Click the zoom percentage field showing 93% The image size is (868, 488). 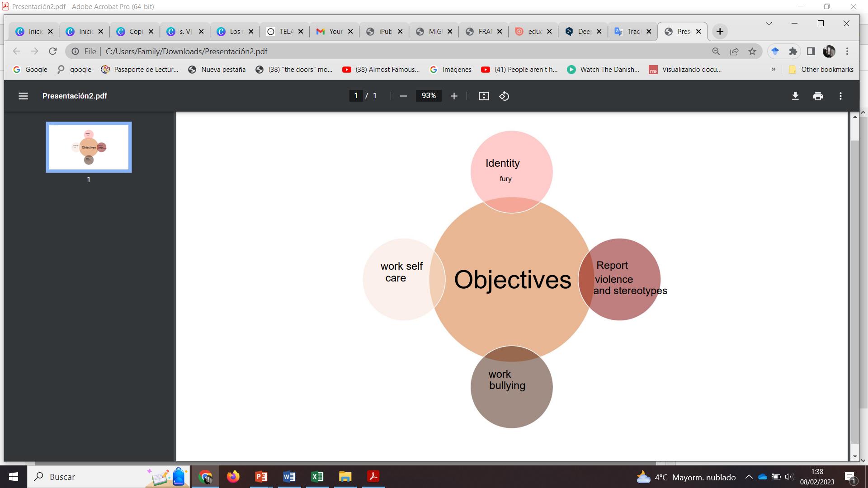point(428,96)
